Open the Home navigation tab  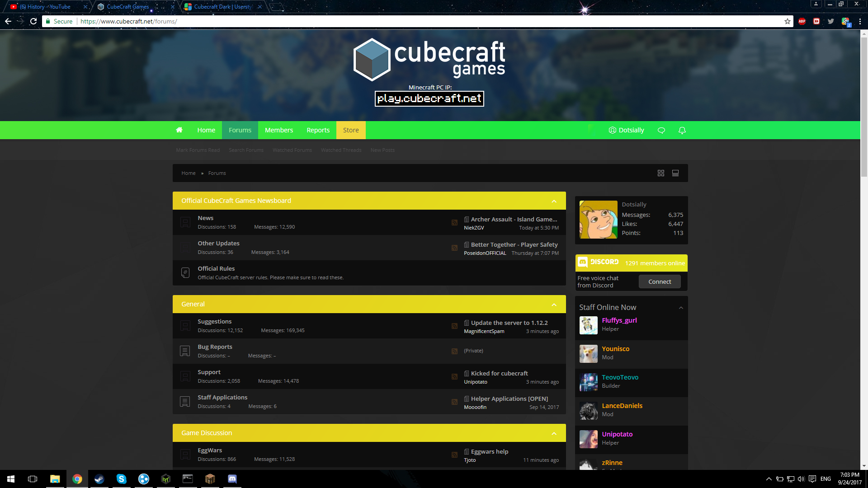(x=206, y=130)
